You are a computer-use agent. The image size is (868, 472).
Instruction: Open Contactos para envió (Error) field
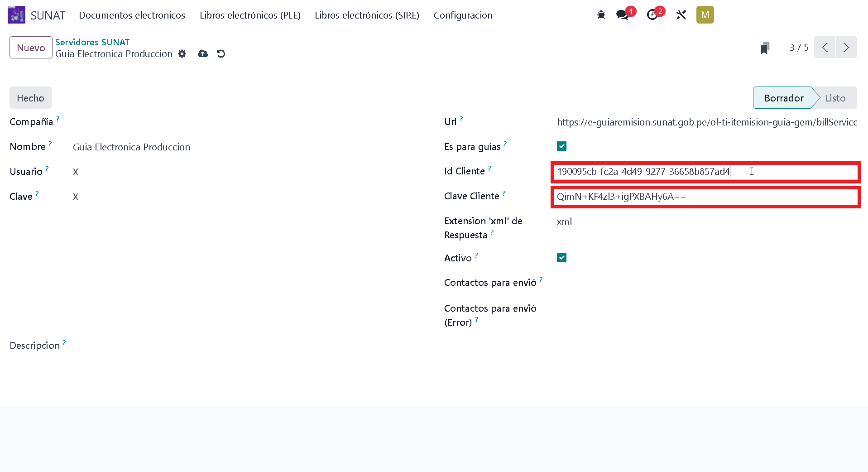tap(706, 309)
